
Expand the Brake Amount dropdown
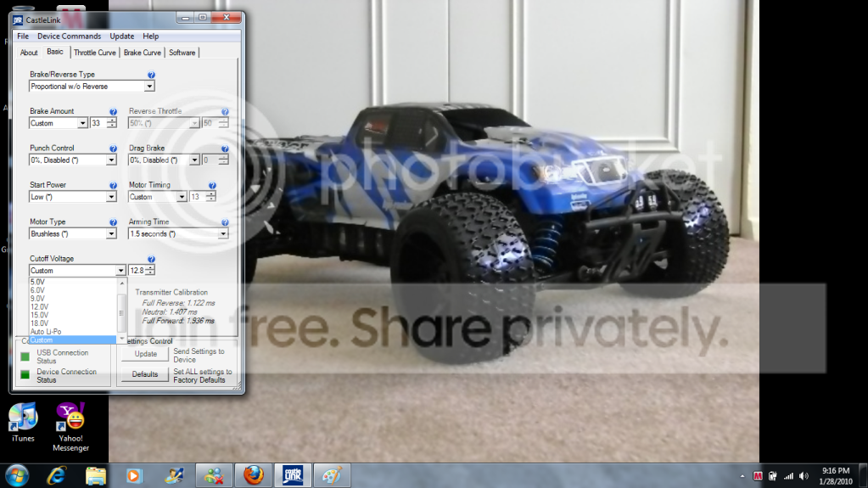tap(82, 124)
